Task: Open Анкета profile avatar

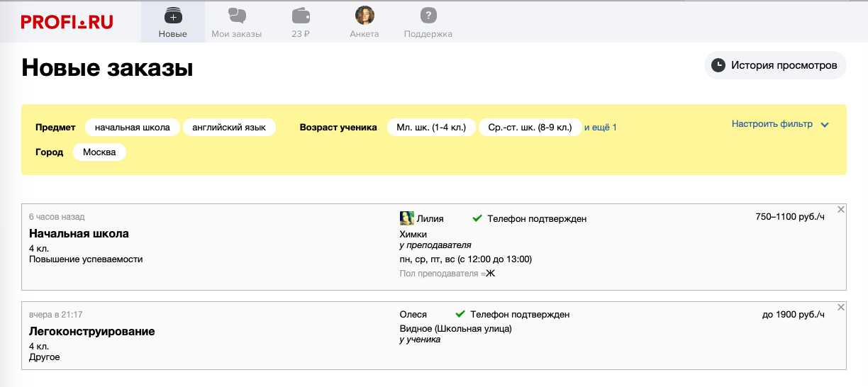Action: tap(365, 15)
